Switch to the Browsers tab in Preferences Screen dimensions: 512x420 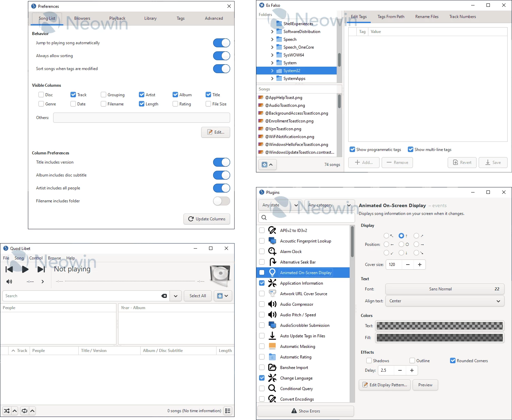point(82,18)
